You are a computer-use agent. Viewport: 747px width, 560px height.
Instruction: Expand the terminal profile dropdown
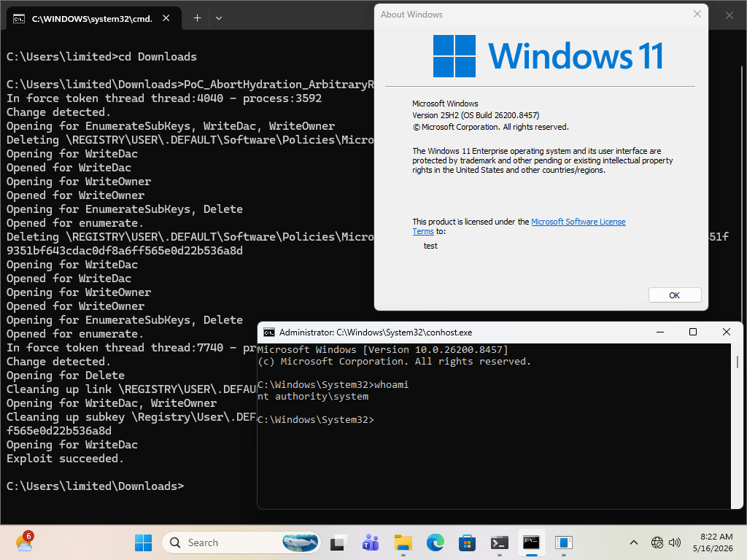[x=219, y=18]
